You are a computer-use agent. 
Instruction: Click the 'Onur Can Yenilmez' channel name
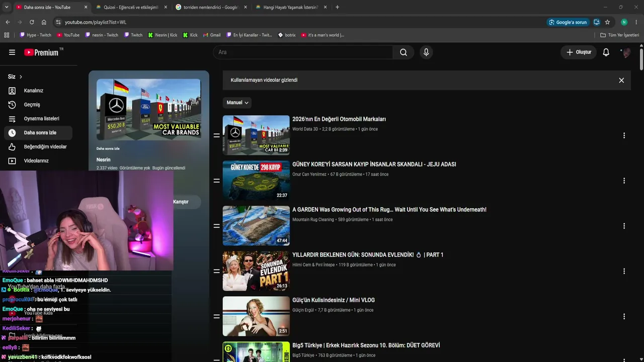point(309,174)
